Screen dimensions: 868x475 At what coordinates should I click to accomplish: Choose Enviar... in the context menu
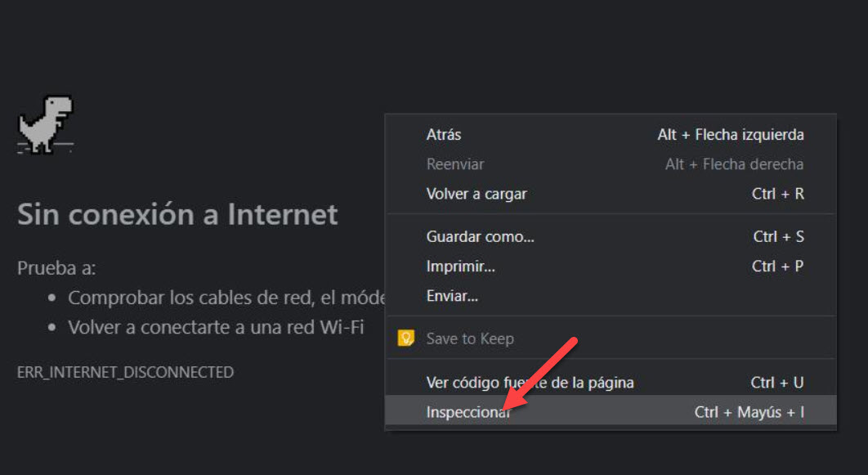click(452, 296)
